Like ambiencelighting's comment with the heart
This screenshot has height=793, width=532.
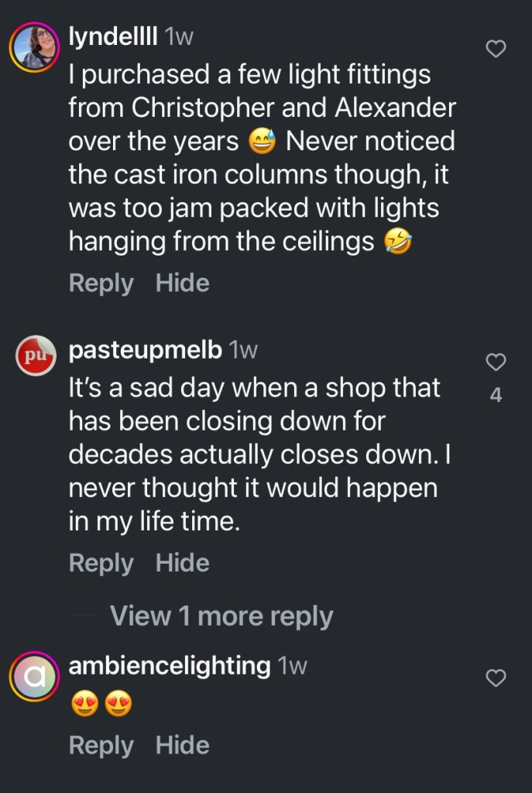click(x=496, y=678)
